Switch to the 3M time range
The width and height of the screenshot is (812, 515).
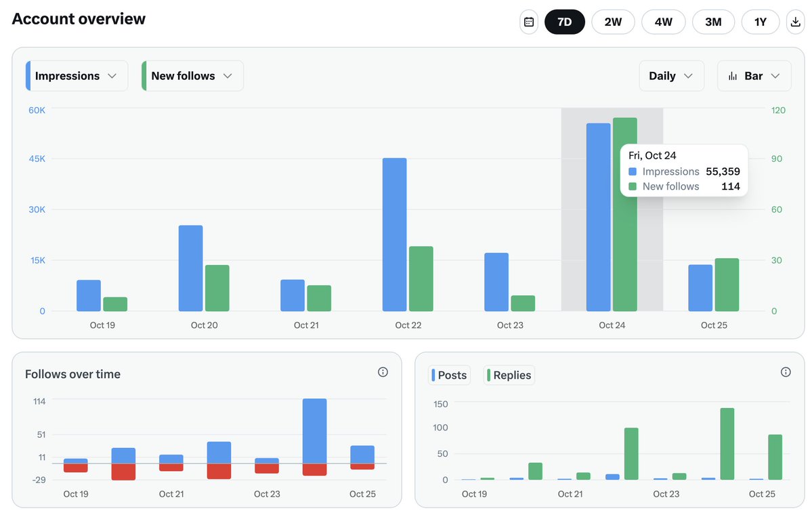[713, 22]
